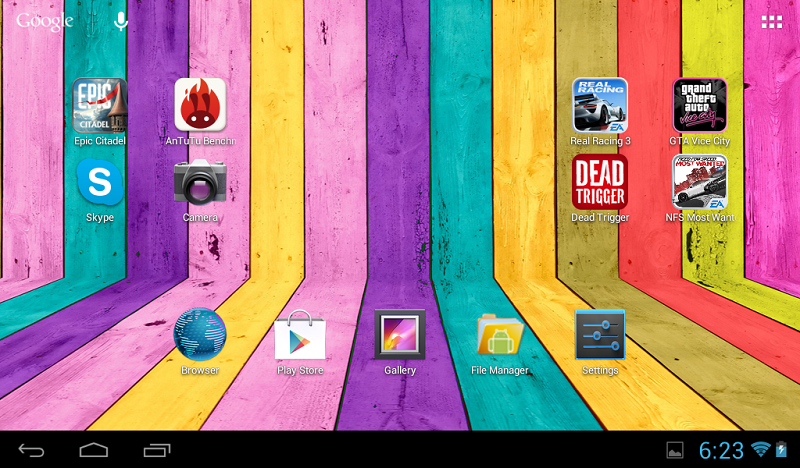The image size is (800, 468).
Task: Launch Real Racing 3 game
Action: pyautogui.click(x=600, y=105)
